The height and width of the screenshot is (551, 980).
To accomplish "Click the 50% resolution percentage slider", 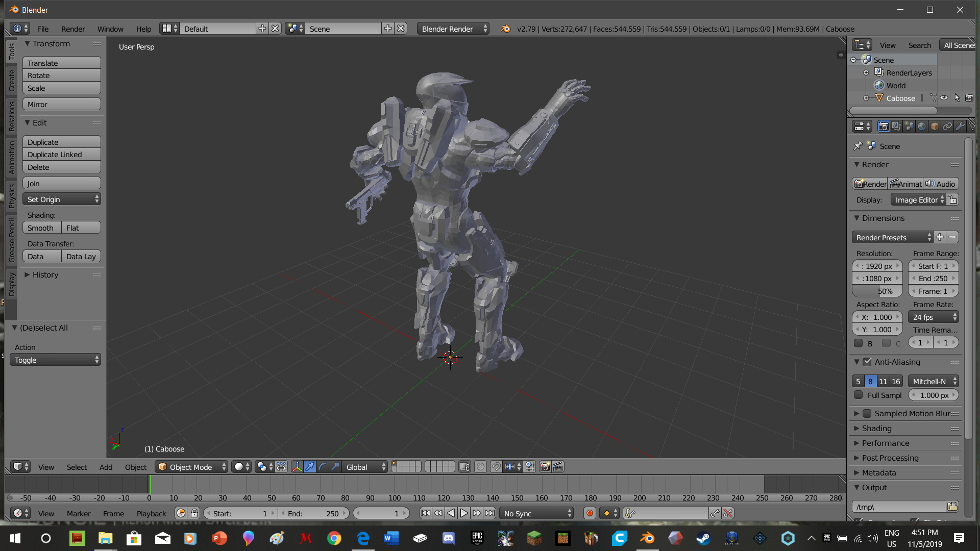I will click(877, 291).
